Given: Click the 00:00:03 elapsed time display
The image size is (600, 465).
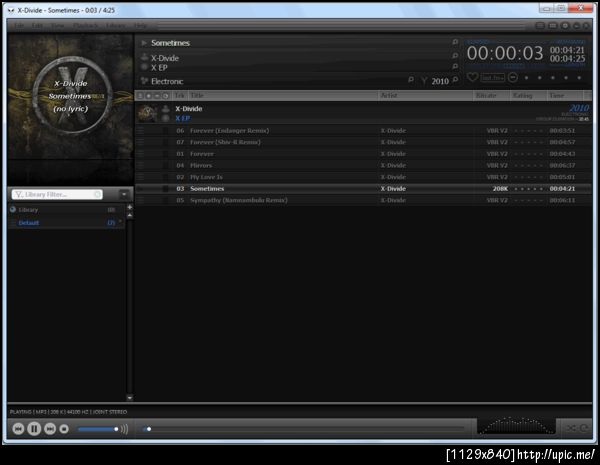Looking at the screenshot, I should (x=505, y=53).
